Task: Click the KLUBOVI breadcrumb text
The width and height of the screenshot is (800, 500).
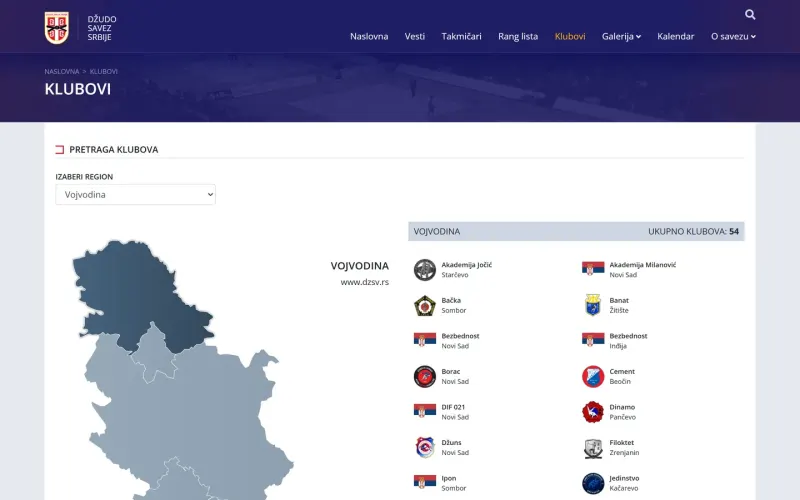Action: 104,71
